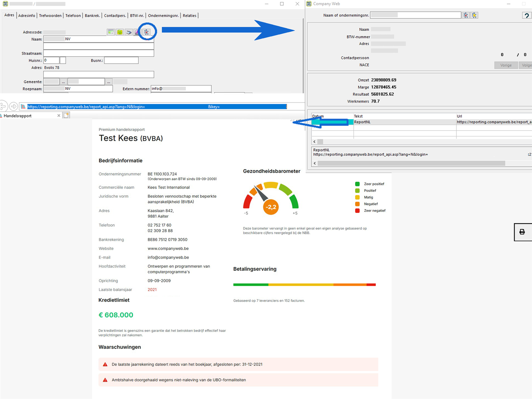Screen dimensions: 532x399
Task: Select the Ondernemingsnr. tab
Action: point(163,16)
